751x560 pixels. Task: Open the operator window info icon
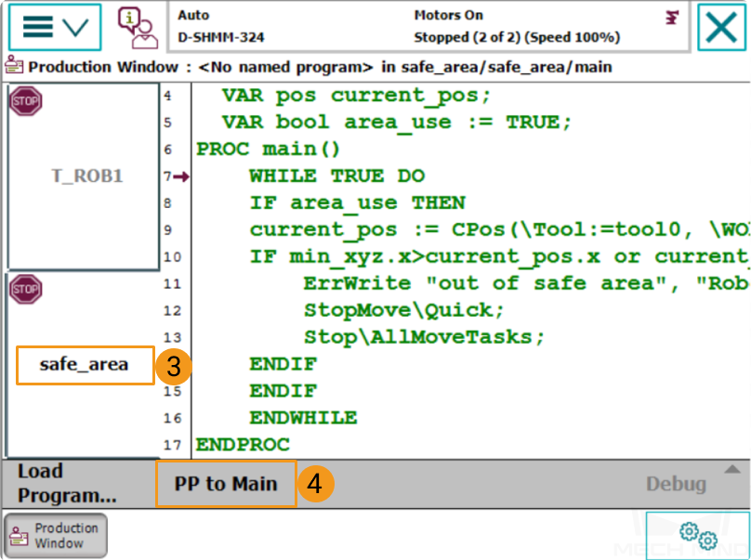pyautogui.click(x=138, y=27)
